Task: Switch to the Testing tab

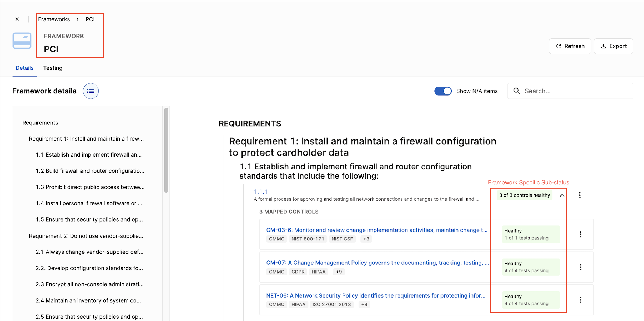Action: (53, 68)
